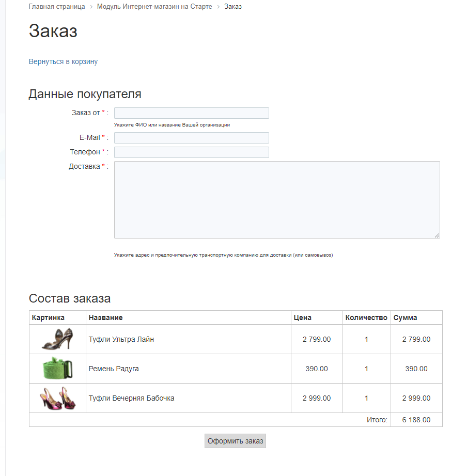Click the Количество column header

click(x=366, y=318)
